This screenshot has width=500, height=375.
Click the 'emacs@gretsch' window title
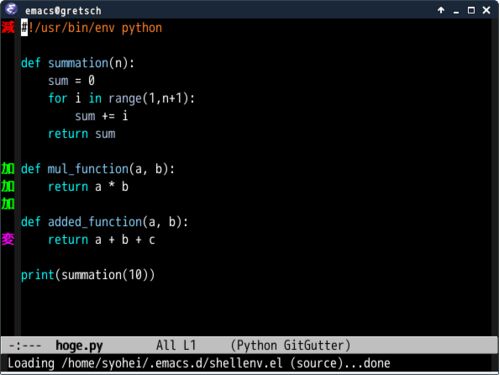coord(63,11)
